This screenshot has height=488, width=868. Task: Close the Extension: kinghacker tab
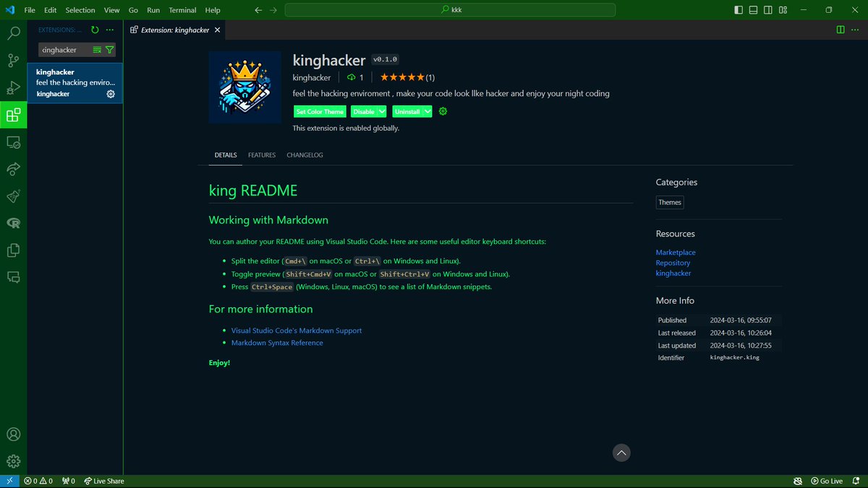pyautogui.click(x=216, y=30)
